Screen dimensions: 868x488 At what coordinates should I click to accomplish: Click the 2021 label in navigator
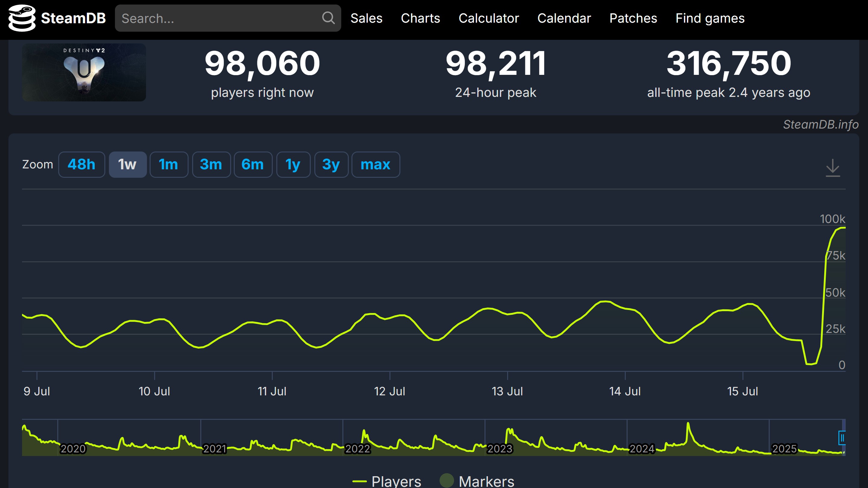pyautogui.click(x=215, y=449)
